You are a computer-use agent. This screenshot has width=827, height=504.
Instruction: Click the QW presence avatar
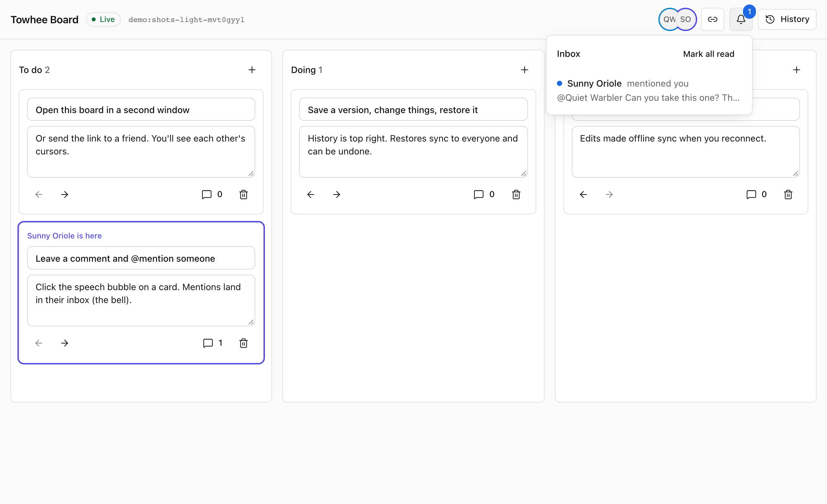669,19
